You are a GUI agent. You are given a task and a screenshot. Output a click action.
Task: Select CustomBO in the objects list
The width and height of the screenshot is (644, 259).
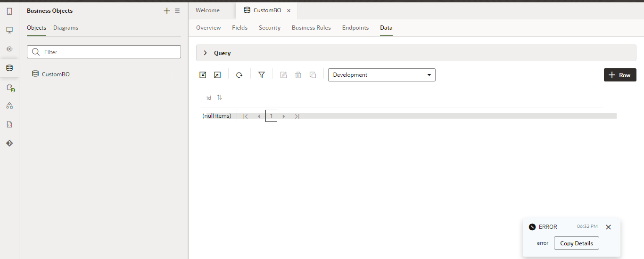pyautogui.click(x=56, y=74)
